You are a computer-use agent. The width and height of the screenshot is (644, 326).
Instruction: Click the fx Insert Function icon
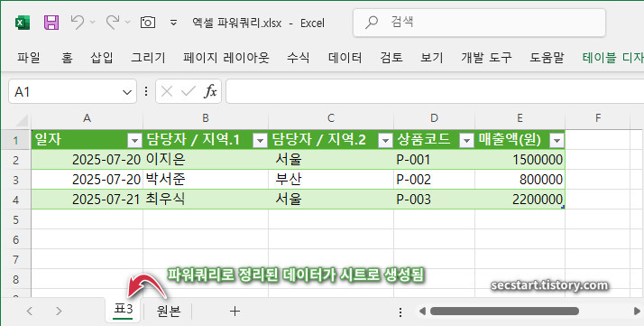pos(210,92)
